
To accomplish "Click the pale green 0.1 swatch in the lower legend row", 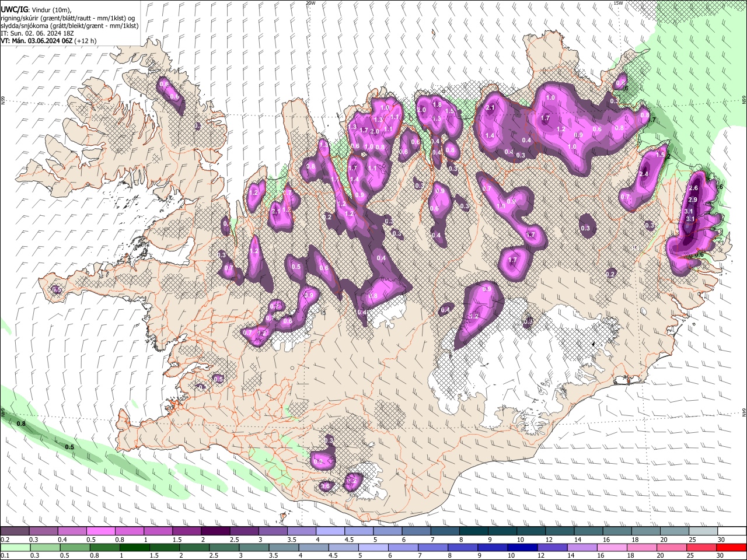I will coord(15,547).
